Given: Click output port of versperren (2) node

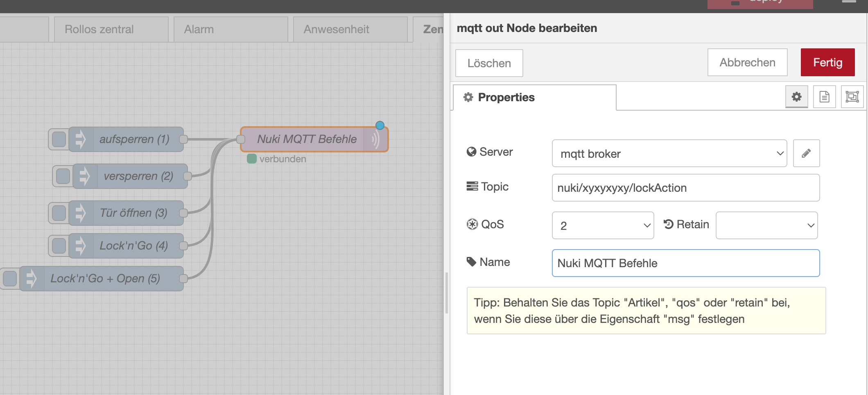Looking at the screenshot, I should click(188, 176).
